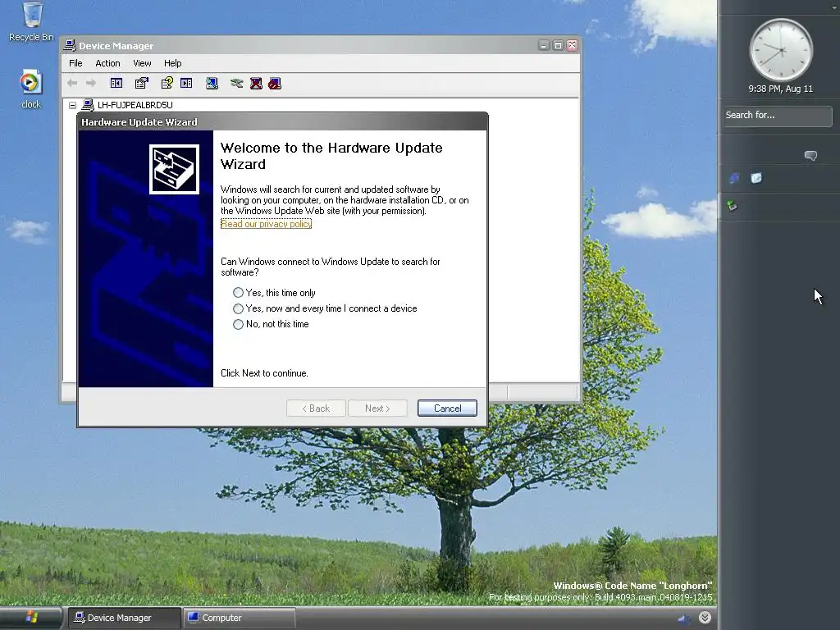Open the clock media file on desktop
This screenshot has height=630, width=840.
pyautogui.click(x=30, y=89)
